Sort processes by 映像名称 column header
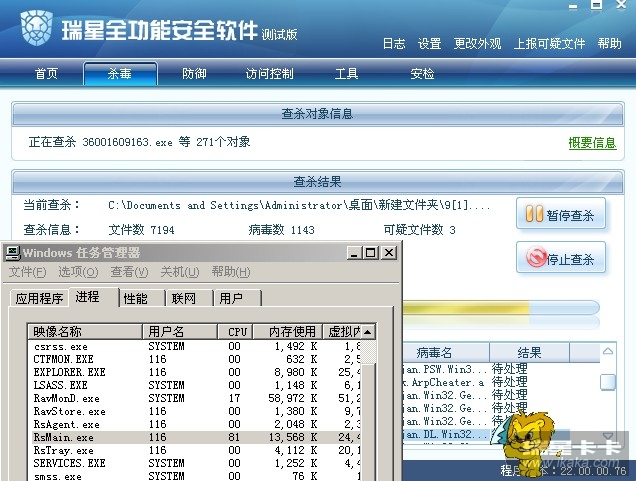 point(85,332)
